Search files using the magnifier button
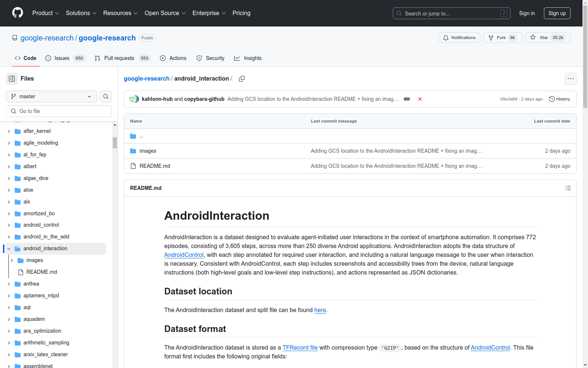The width and height of the screenshot is (588, 368). tap(106, 96)
